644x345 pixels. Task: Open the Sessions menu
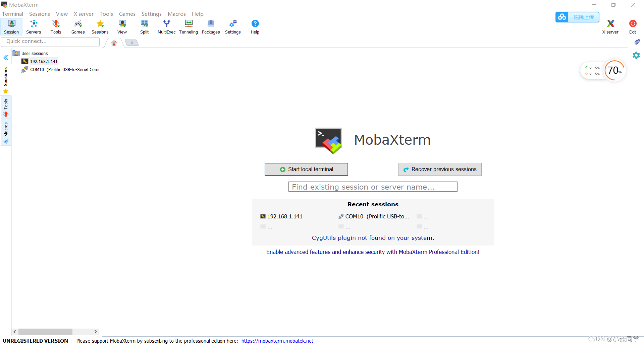[39, 14]
